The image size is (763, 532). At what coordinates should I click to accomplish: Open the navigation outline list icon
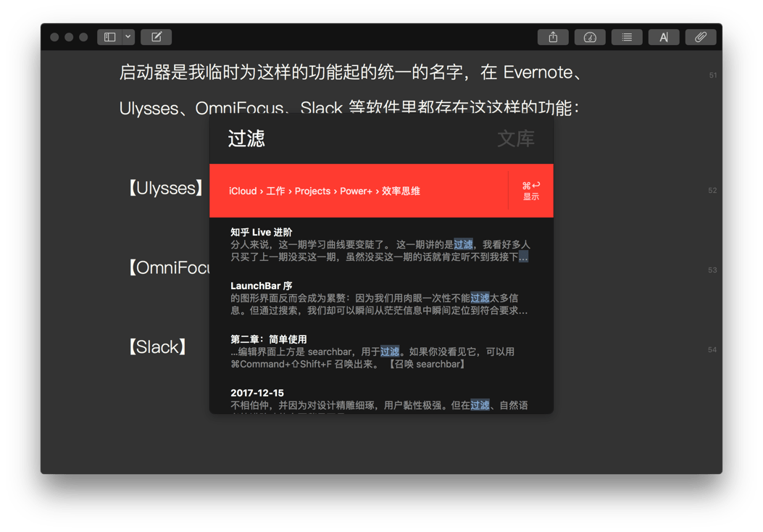point(627,37)
